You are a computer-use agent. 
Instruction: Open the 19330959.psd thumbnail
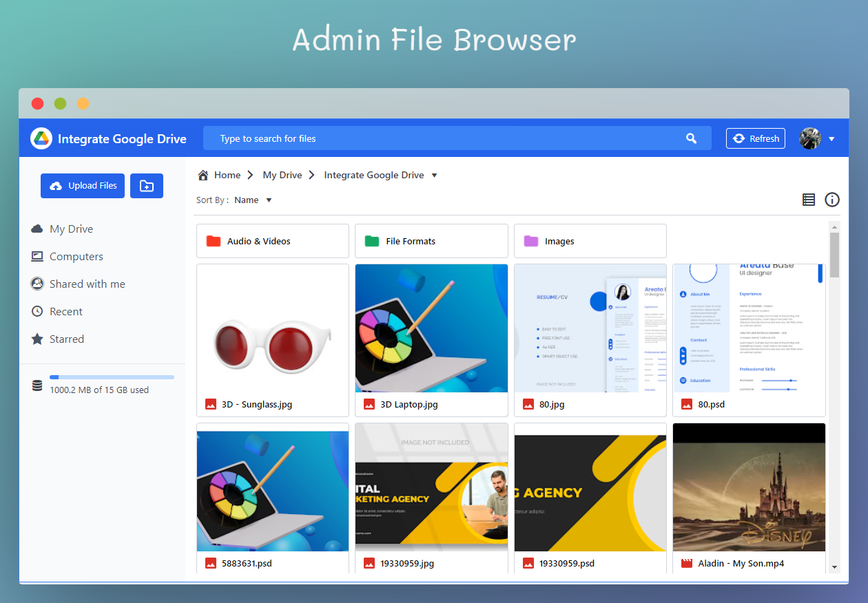(x=590, y=487)
